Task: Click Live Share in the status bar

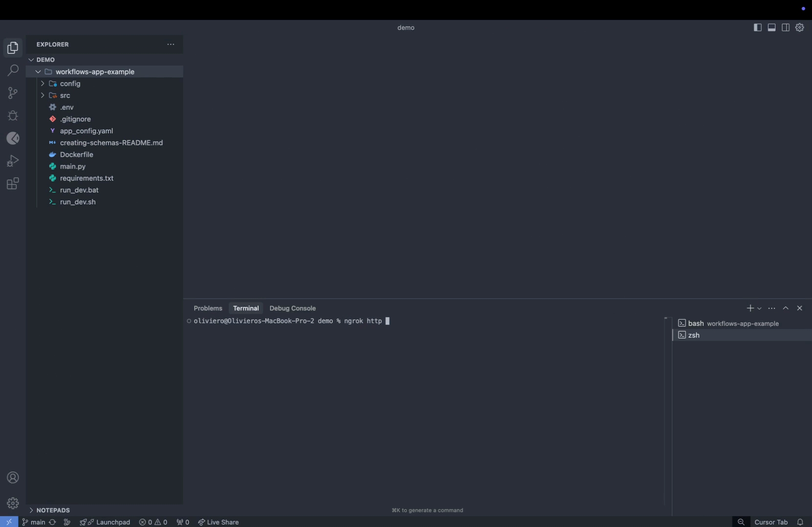Action: click(218, 522)
